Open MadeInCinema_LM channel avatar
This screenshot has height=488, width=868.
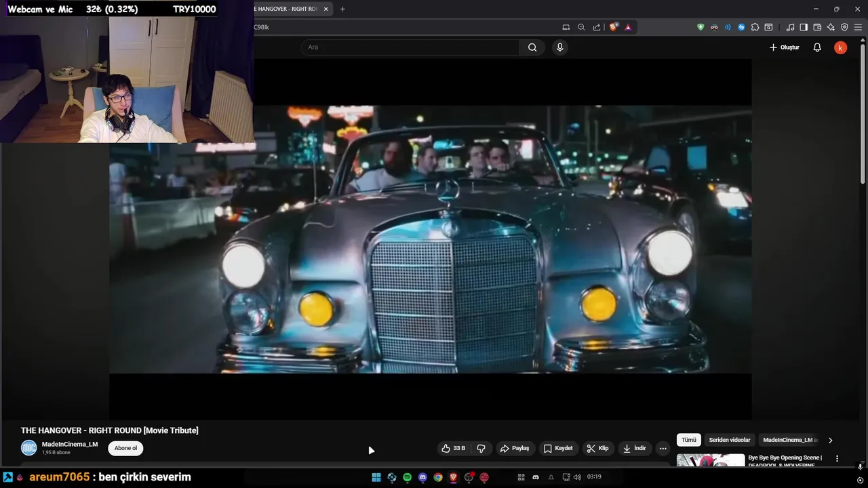point(28,448)
